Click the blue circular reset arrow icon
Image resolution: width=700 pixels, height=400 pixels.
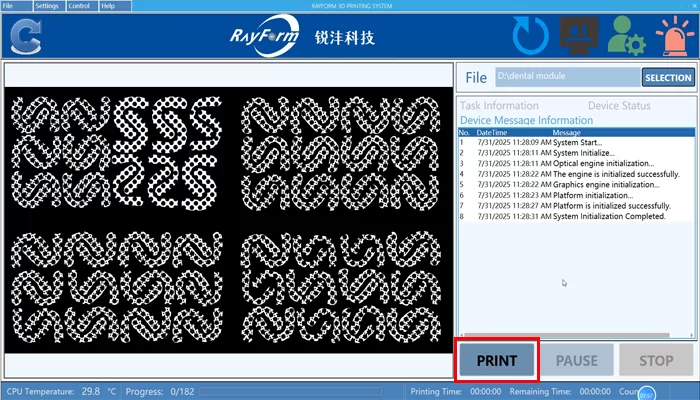coord(530,36)
